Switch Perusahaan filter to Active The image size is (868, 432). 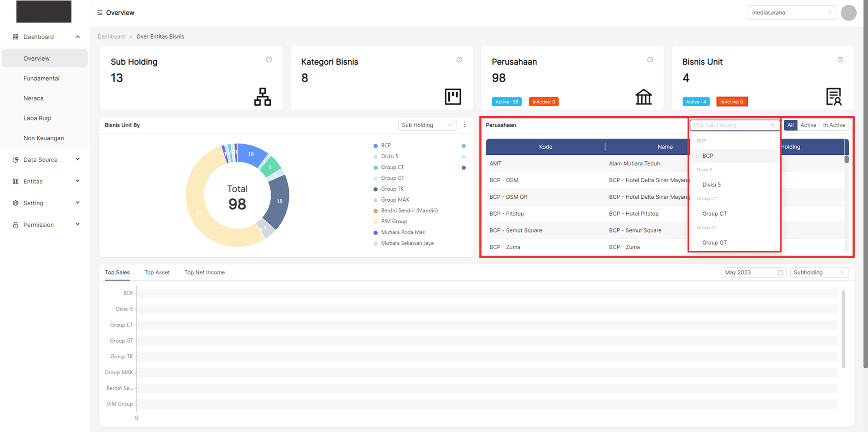point(808,125)
